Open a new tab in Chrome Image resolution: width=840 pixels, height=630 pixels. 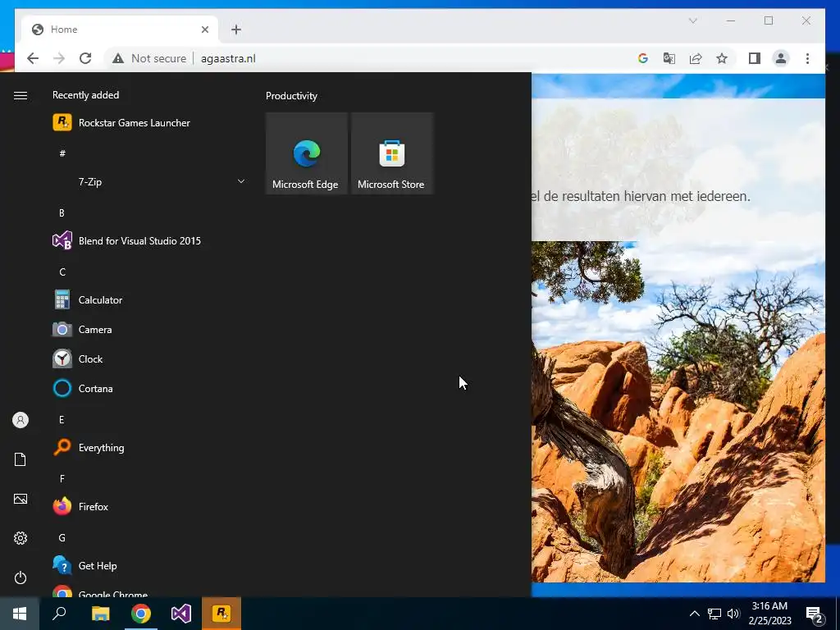(236, 30)
